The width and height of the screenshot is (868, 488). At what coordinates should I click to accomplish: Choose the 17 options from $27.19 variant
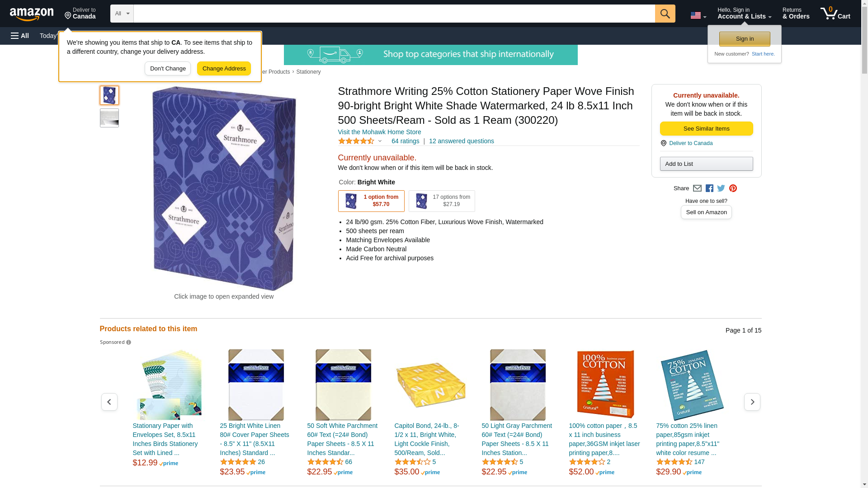442,201
